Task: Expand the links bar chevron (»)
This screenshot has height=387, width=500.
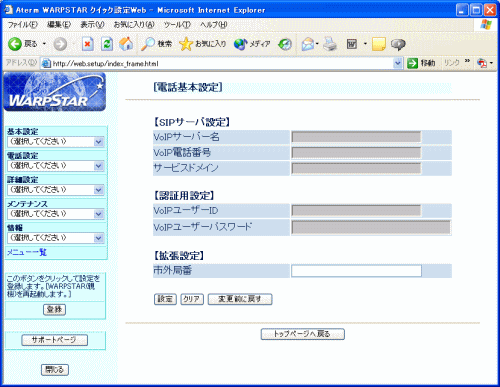Action: tap(467, 61)
